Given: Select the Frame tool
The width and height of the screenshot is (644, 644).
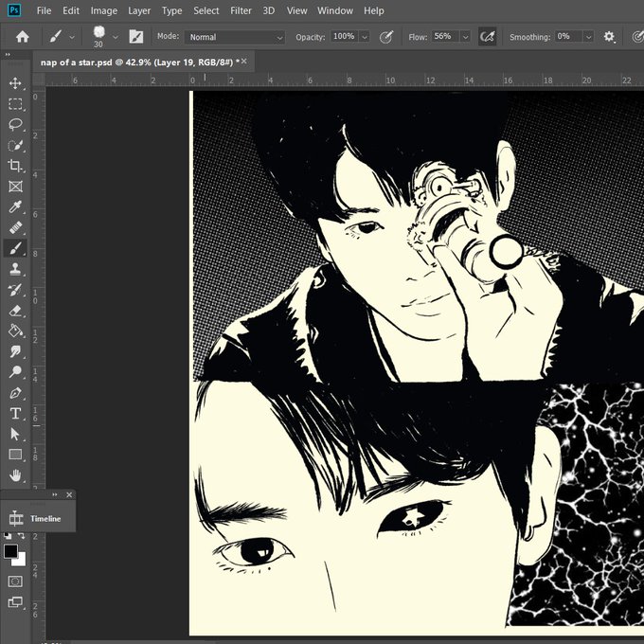Looking at the screenshot, I should pyautogui.click(x=15, y=186).
